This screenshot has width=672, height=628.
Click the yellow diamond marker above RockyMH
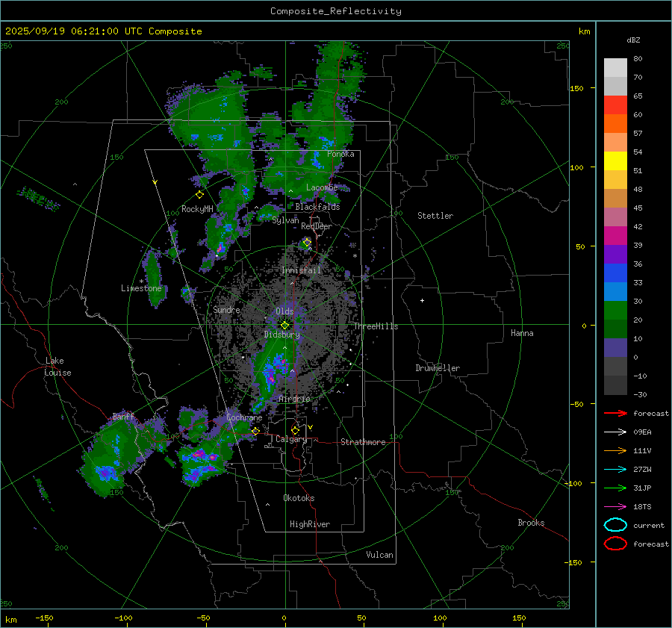click(199, 194)
